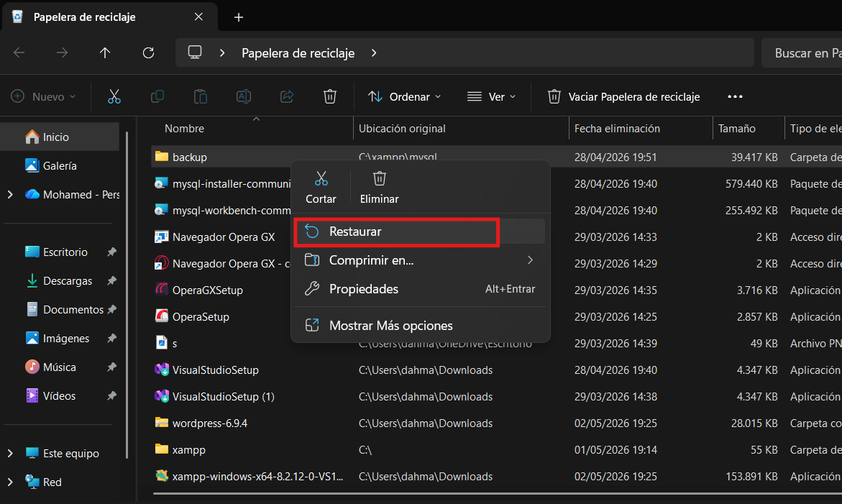Click the mysql-installer-community package icon
This screenshot has height=504, width=842.
coord(162,183)
